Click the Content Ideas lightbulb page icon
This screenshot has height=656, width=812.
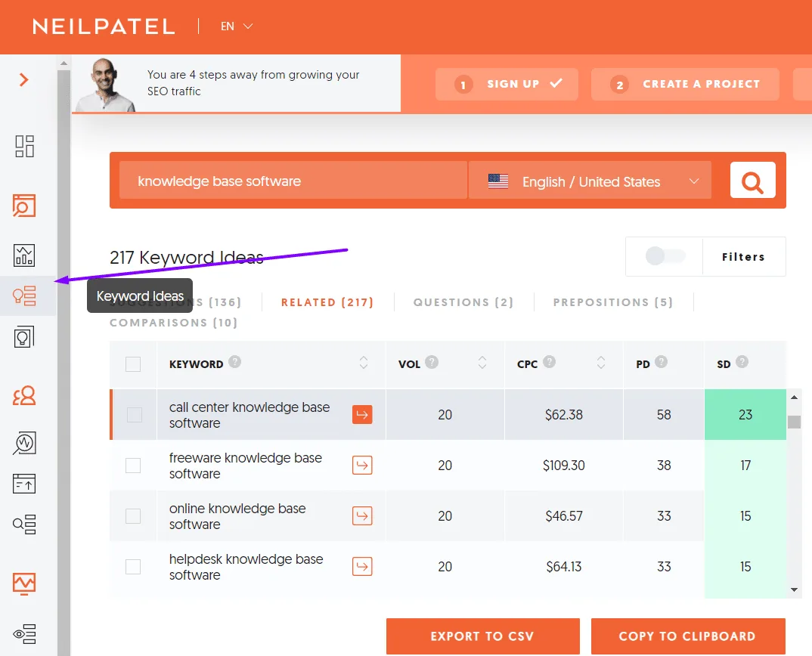pyautogui.click(x=24, y=337)
